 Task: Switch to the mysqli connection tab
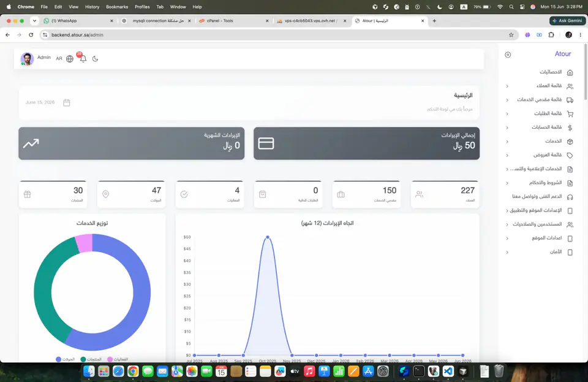tap(156, 21)
